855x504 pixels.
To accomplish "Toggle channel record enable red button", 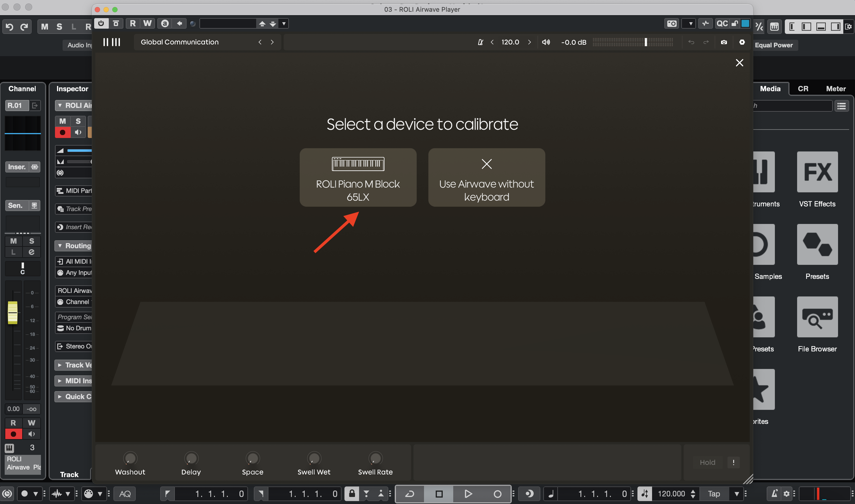I will pos(13,434).
